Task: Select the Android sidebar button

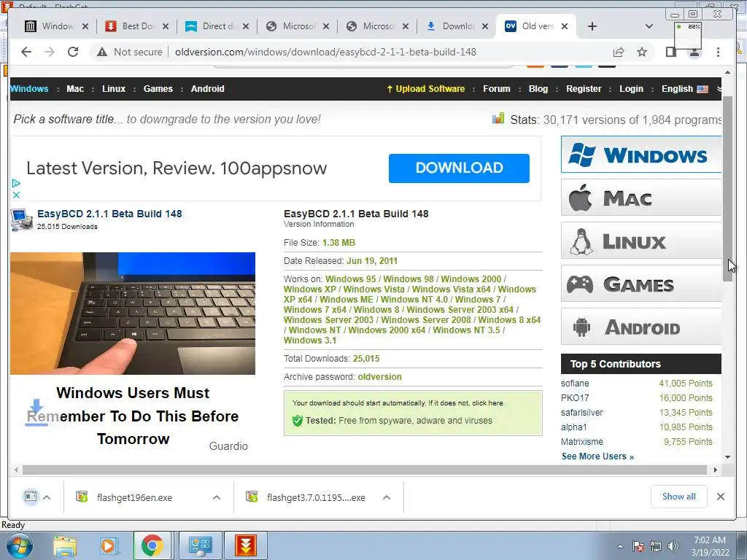Action: click(641, 327)
